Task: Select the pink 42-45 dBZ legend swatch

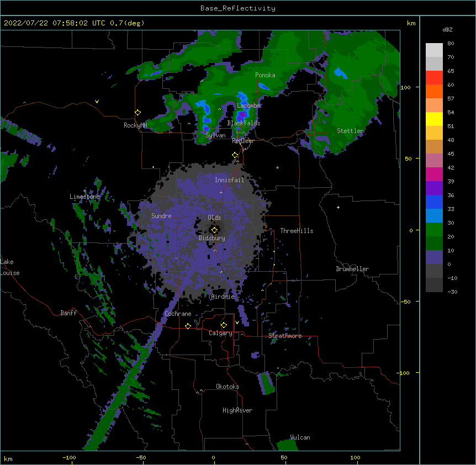Action: (x=434, y=161)
